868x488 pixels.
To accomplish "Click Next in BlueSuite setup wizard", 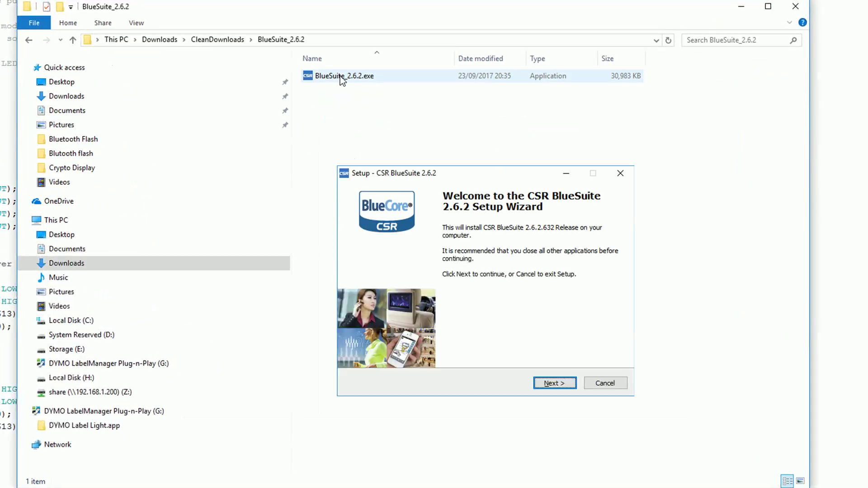I will point(555,383).
